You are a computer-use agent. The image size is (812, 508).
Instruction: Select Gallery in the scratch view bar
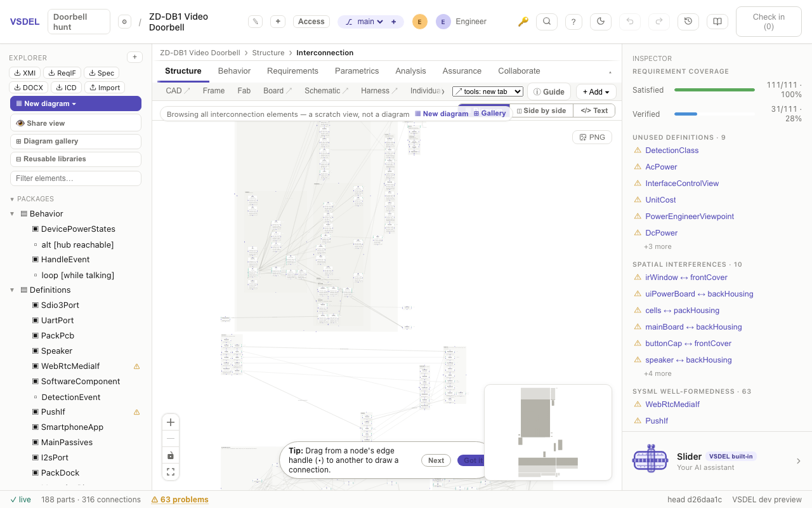tap(490, 114)
